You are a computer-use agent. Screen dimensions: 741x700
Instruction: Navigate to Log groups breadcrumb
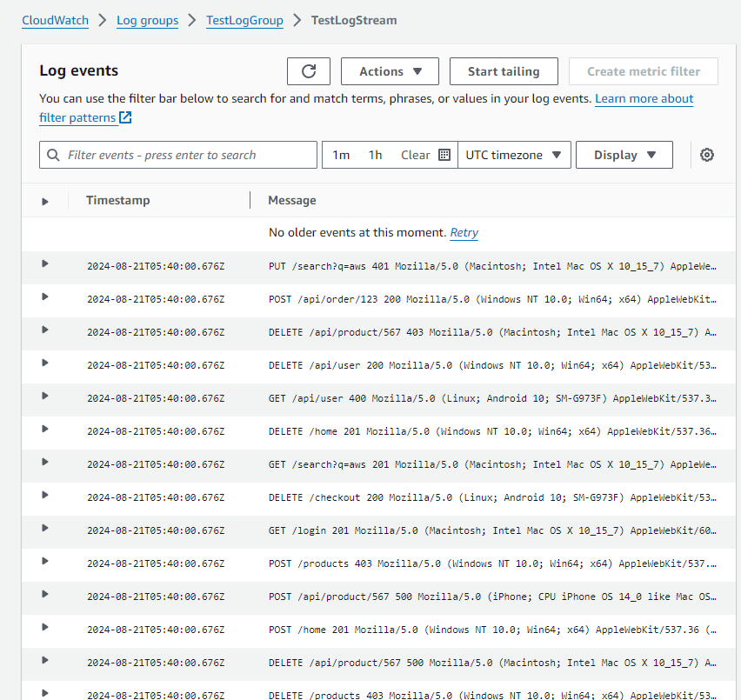point(148,20)
